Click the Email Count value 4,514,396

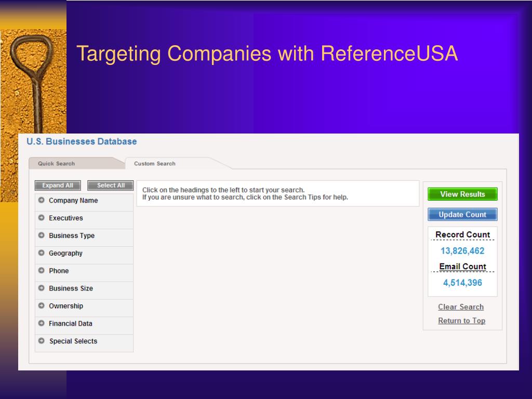[x=462, y=283]
